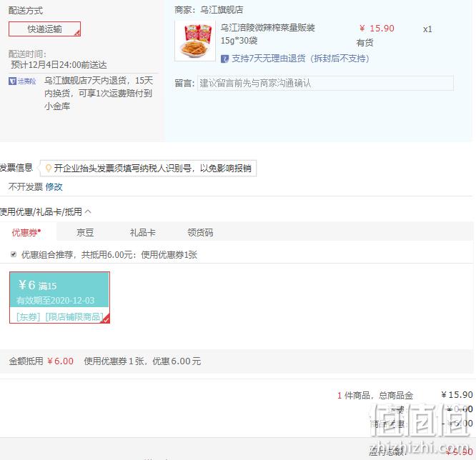Image resolution: width=476 pixels, height=460 pixels.
Task: Click the 不开发票 invoice status text
Action: (x=26, y=187)
